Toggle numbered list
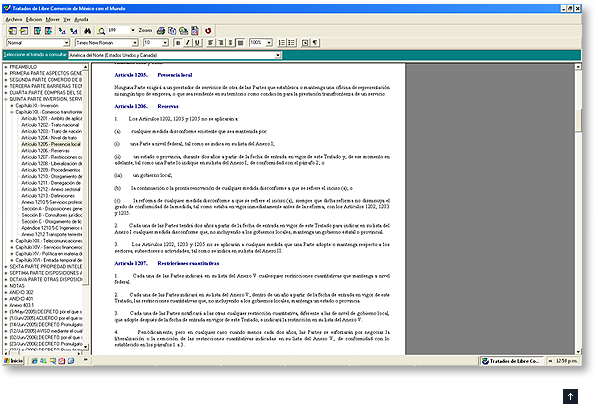The height and width of the screenshot is (414, 598). pos(282,43)
